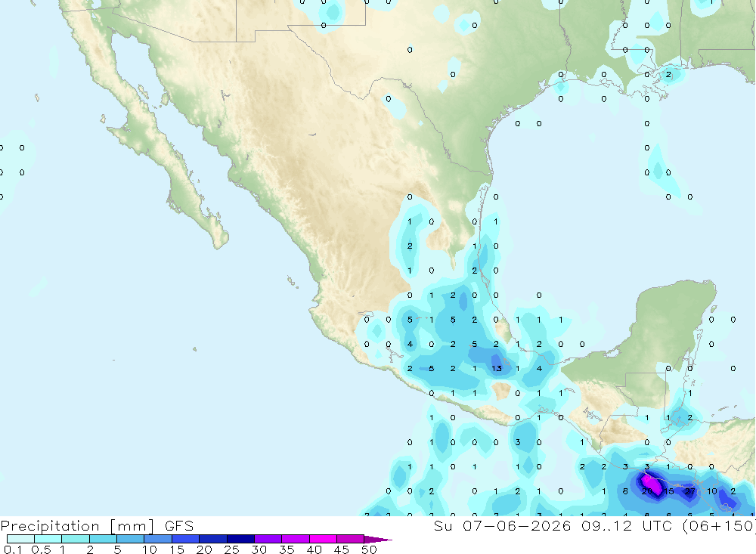Viewport: 756px width, 554px height.
Task: Click the 40–45 mm legend color swatch
Action: pyautogui.click(x=323, y=539)
